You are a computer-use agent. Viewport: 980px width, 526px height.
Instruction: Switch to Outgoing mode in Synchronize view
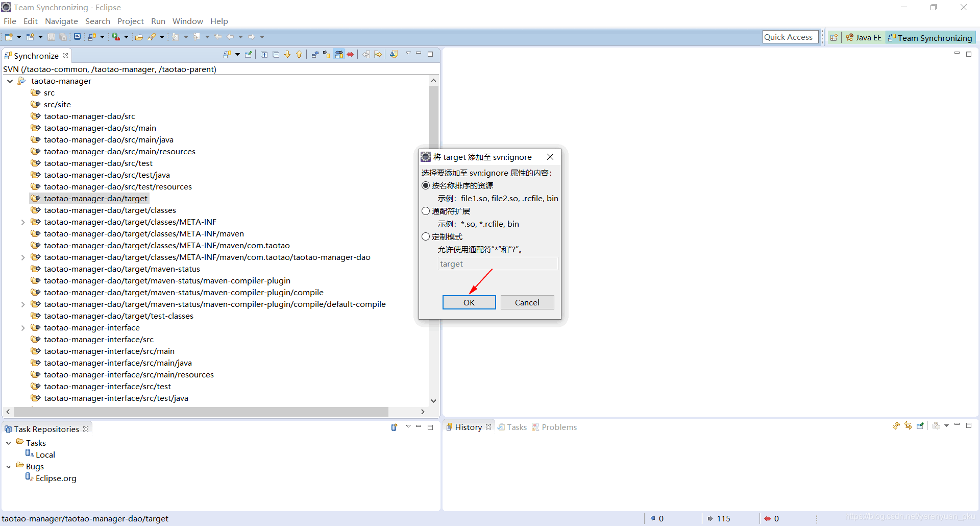click(327, 54)
